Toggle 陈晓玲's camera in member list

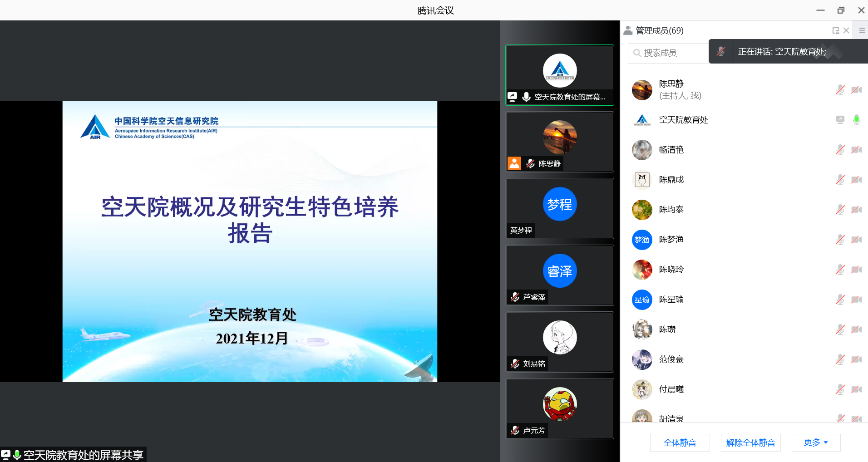click(x=856, y=270)
